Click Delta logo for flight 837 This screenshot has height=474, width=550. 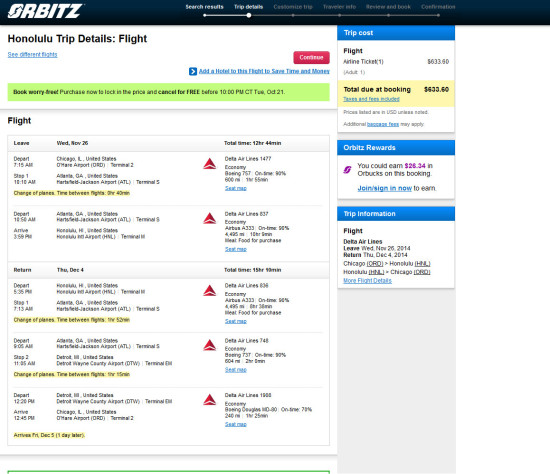point(210,218)
